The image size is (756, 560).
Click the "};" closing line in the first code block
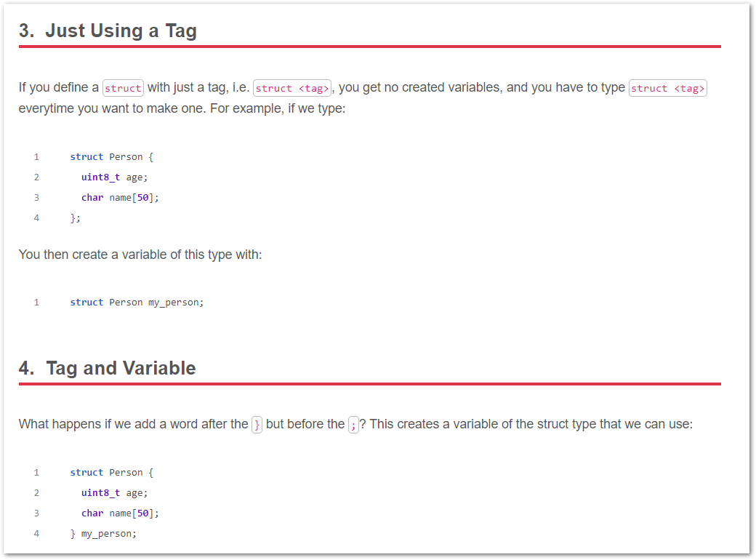coord(76,218)
